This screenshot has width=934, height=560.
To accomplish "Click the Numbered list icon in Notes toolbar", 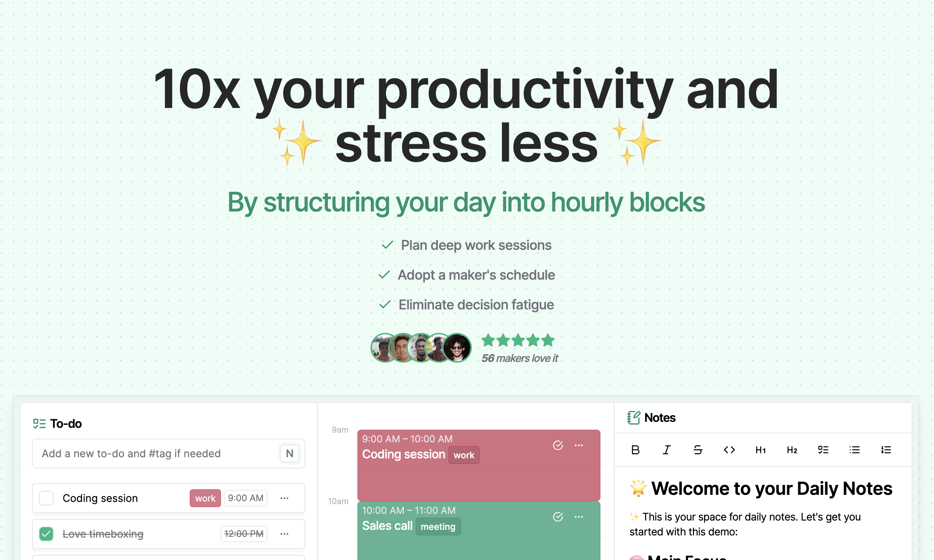I will [887, 451].
